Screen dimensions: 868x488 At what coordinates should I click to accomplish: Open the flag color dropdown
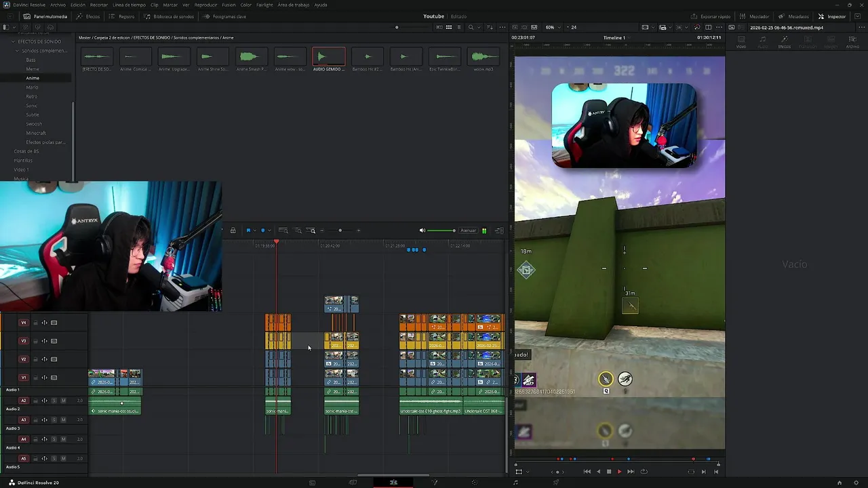click(254, 230)
